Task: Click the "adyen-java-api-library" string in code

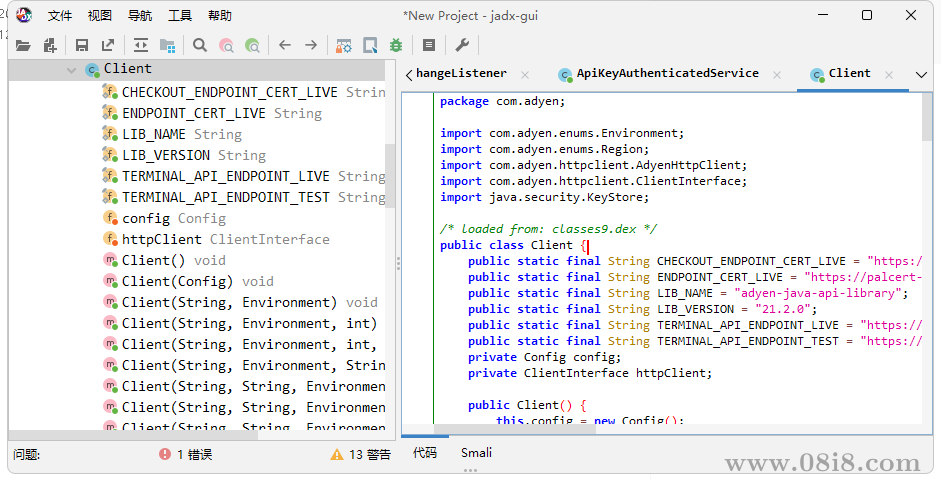Action: (818, 293)
